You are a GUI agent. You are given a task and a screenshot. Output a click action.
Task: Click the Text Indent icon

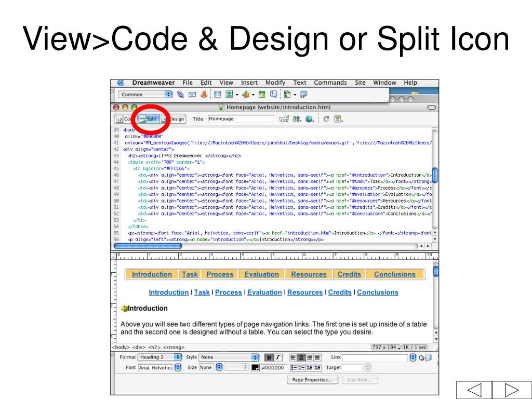(x=317, y=367)
